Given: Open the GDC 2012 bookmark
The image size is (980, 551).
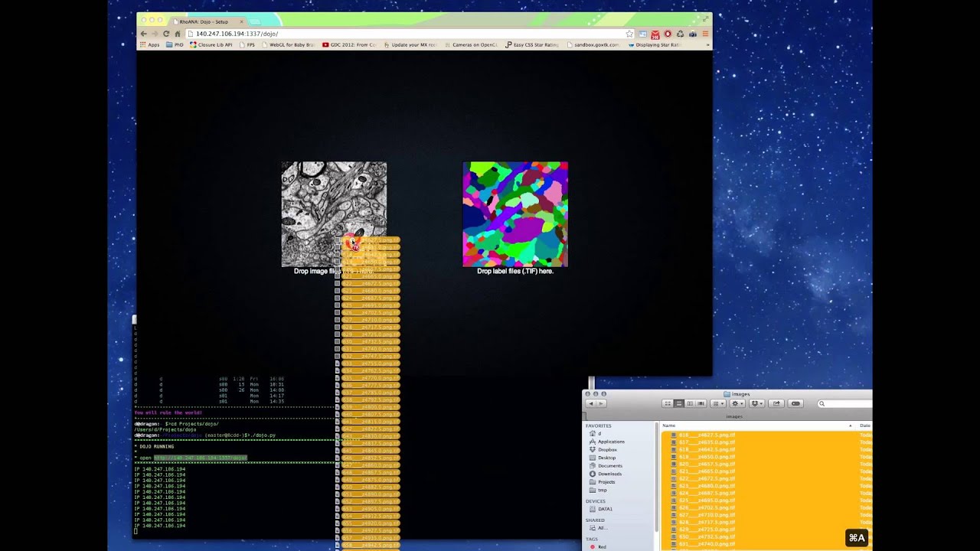Looking at the screenshot, I should pyautogui.click(x=349, y=44).
